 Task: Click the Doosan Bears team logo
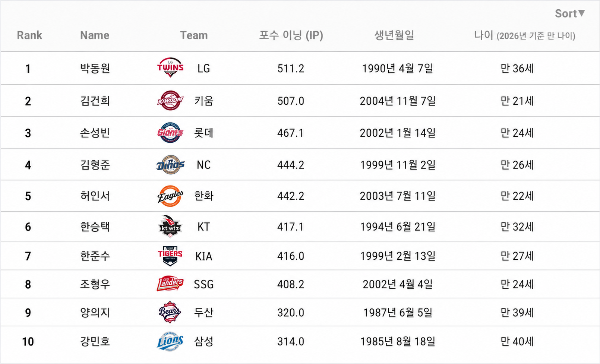click(x=170, y=312)
